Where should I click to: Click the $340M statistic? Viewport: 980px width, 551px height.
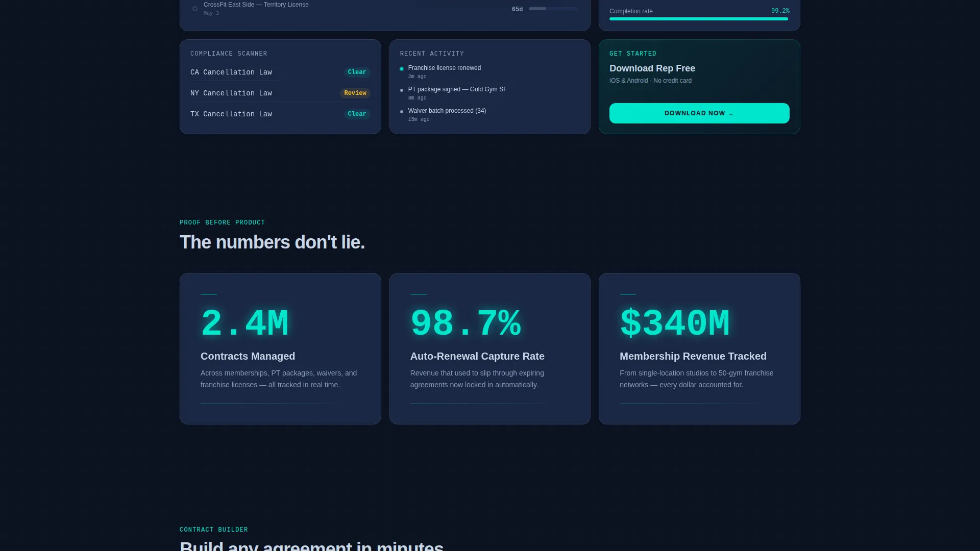pos(675,323)
